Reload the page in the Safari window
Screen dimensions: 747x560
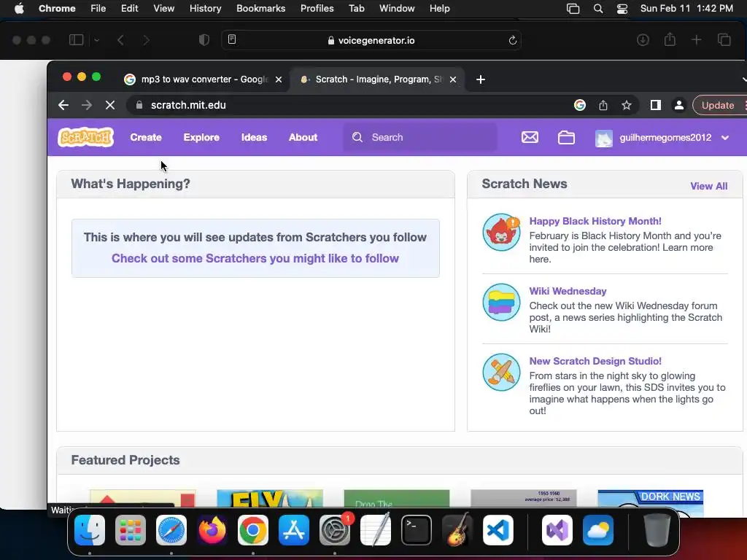(x=513, y=41)
